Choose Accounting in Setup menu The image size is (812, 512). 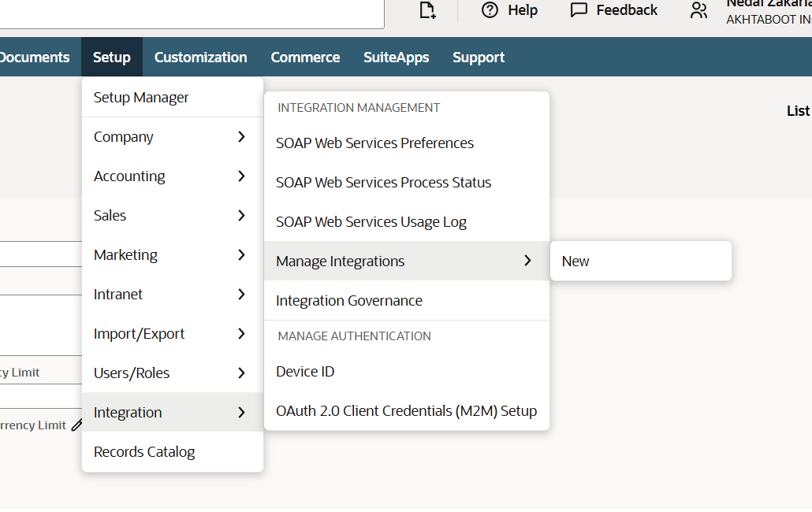[173, 176]
